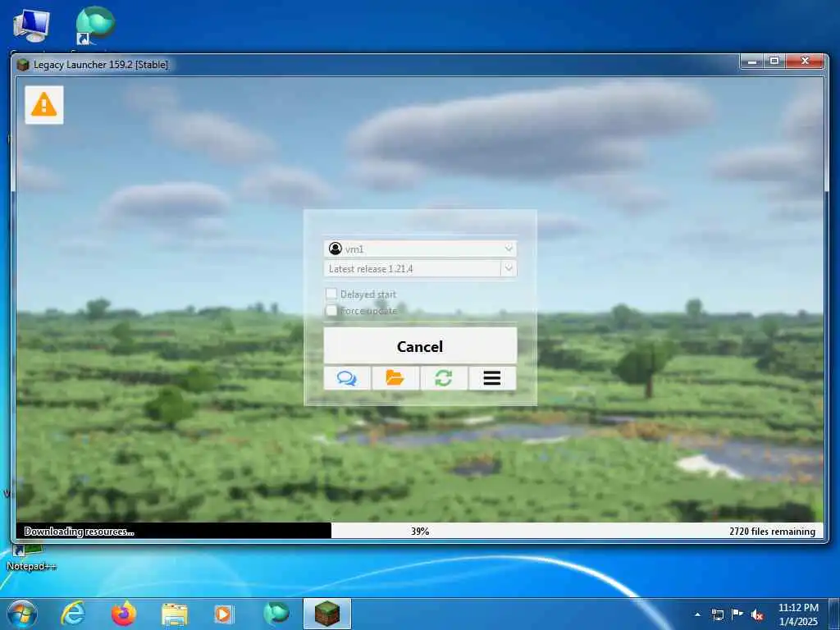Show hidden tray icons arrow
The width and height of the screenshot is (840, 630).
(x=697, y=614)
